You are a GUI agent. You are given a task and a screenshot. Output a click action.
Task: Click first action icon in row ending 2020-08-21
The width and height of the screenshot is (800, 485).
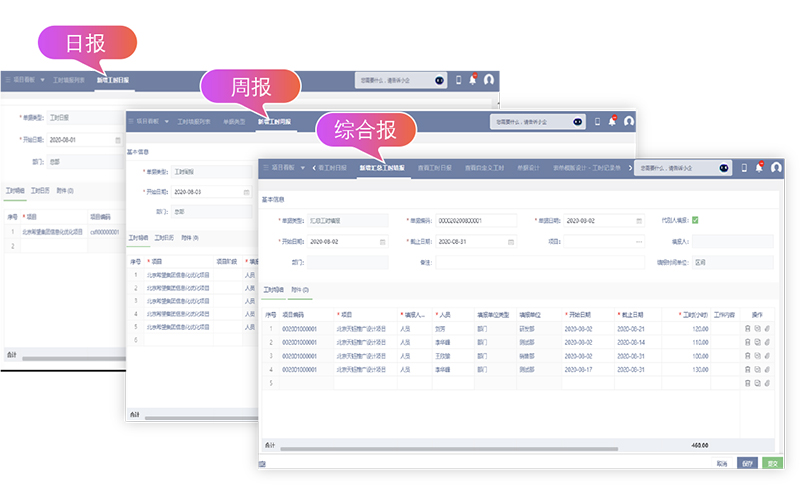pyautogui.click(x=748, y=329)
